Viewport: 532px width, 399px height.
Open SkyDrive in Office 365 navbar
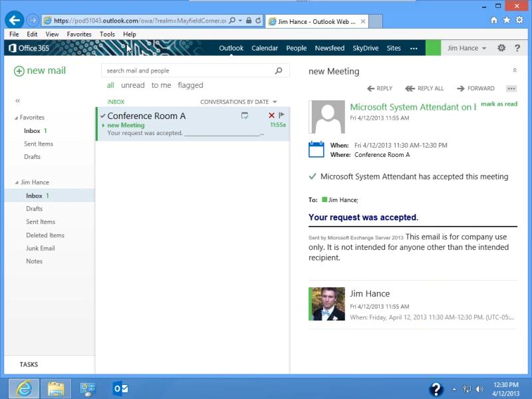point(365,48)
